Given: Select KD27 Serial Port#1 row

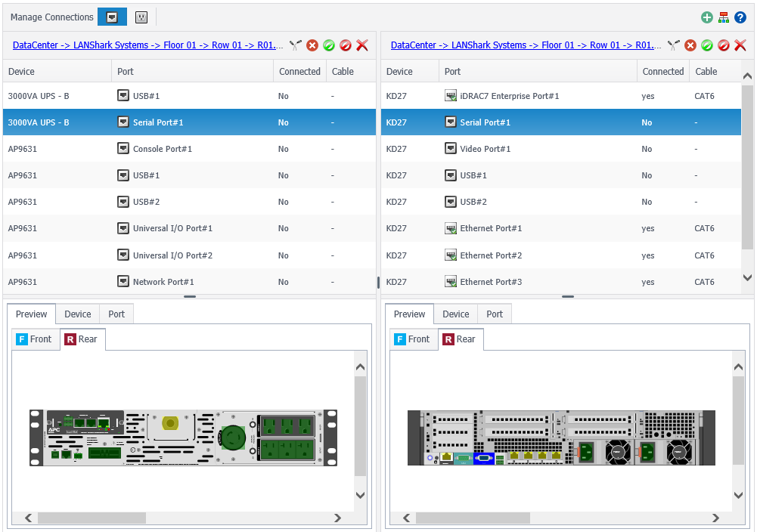Looking at the screenshot, I should [x=561, y=122].
